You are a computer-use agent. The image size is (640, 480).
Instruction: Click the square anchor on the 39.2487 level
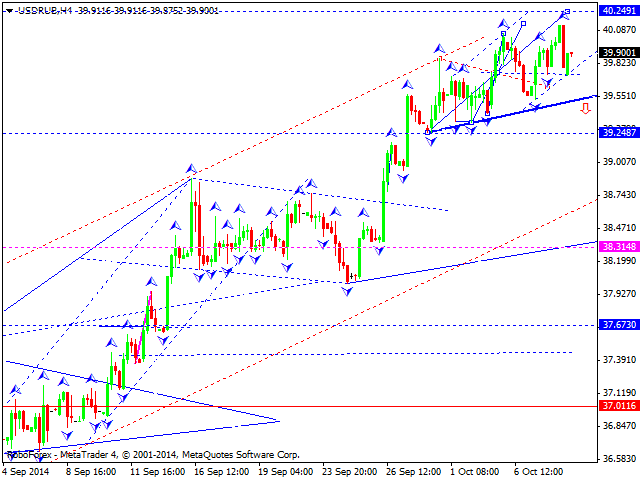[428, 131]
